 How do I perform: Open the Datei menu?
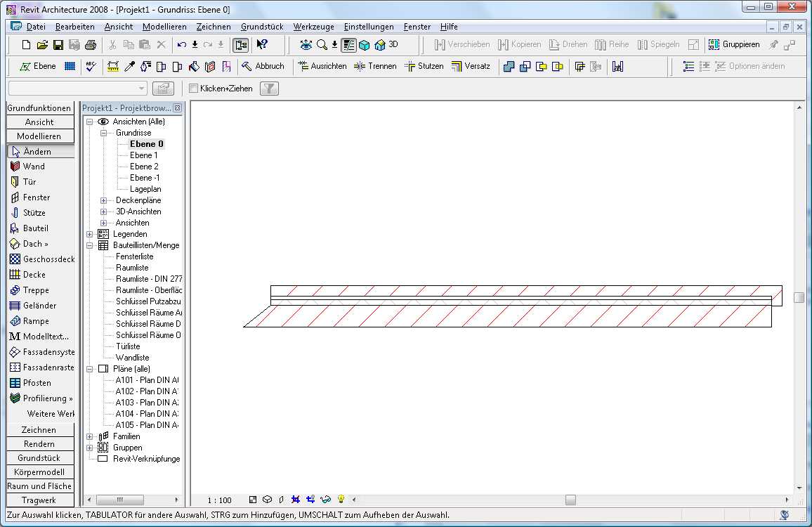[x=36, y=27]
